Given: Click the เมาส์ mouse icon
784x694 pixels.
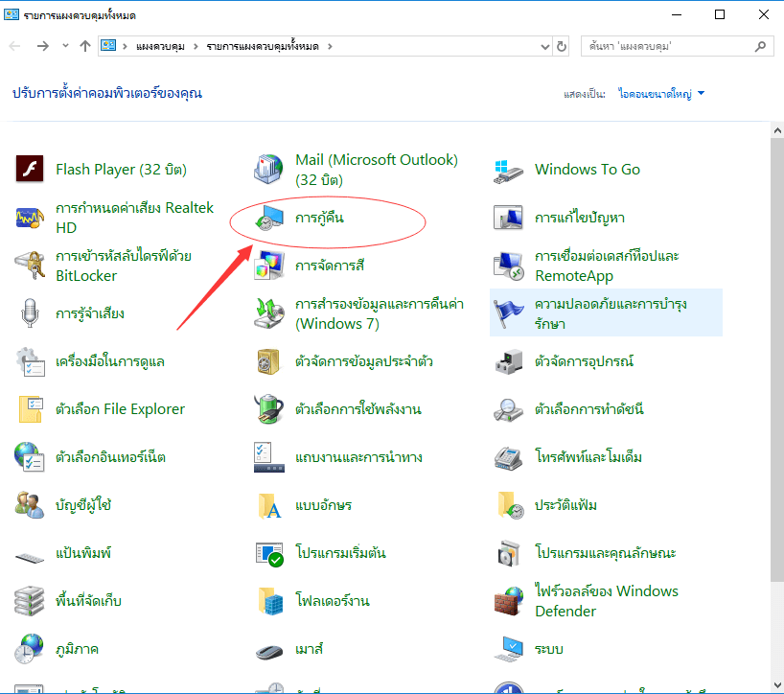Looking at the screenshot, I should pyautogui.click(x=269, y=649).
